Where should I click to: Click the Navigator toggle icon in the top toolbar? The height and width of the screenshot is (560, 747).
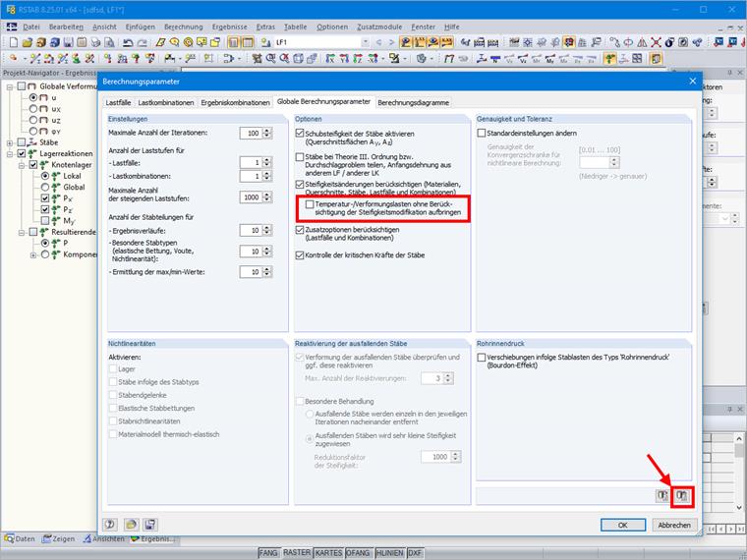coord(234,42)
